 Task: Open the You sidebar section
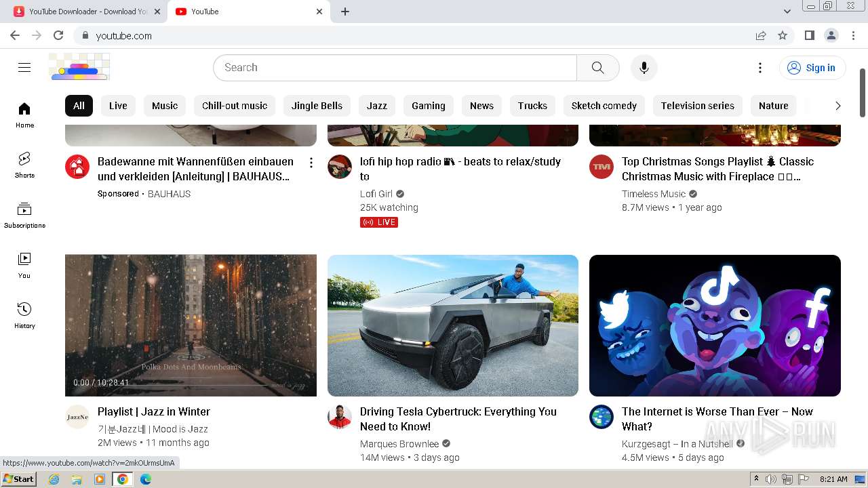pos(24,266)
